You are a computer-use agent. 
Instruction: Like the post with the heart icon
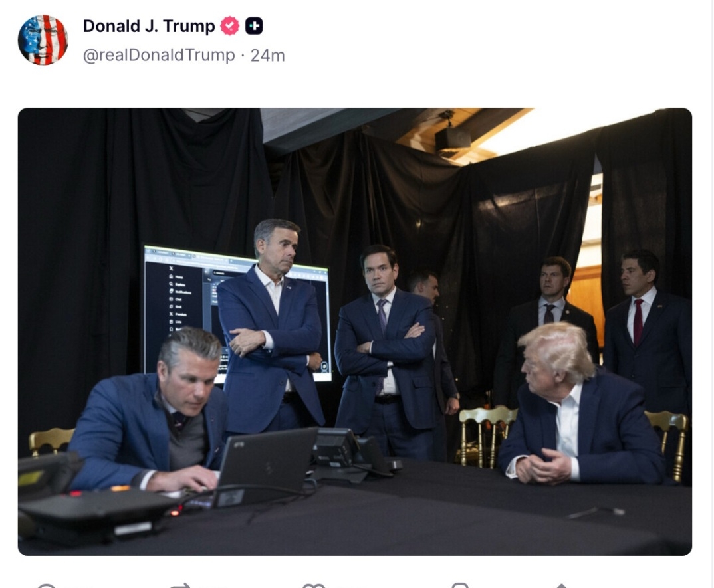[314, 585]
